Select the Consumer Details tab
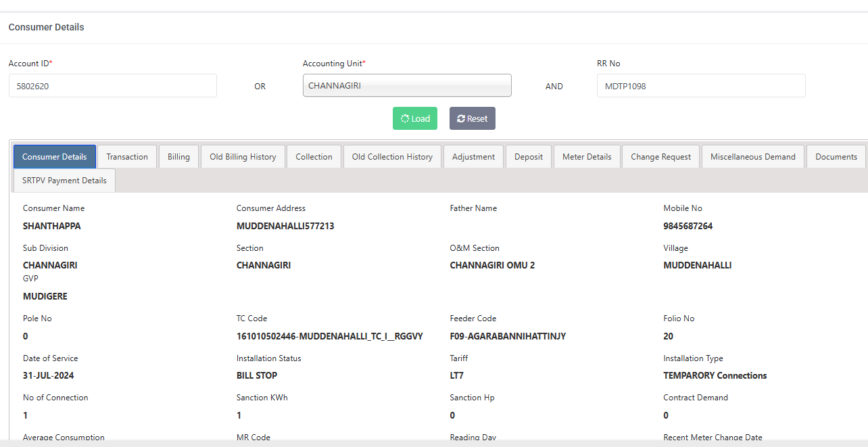This screenshot has width=868, height=447. [55, 157]
